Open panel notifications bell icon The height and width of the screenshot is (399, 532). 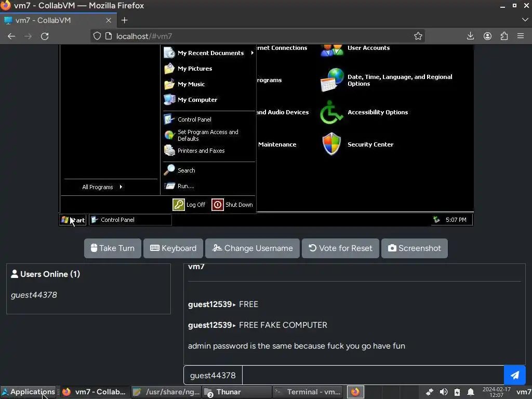(x=471, y=392)
